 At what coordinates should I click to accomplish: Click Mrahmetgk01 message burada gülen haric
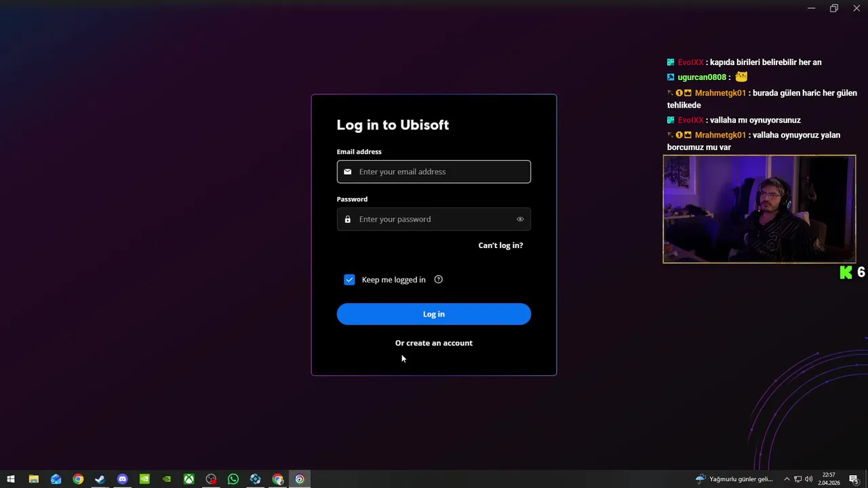(x=762, y=99)
